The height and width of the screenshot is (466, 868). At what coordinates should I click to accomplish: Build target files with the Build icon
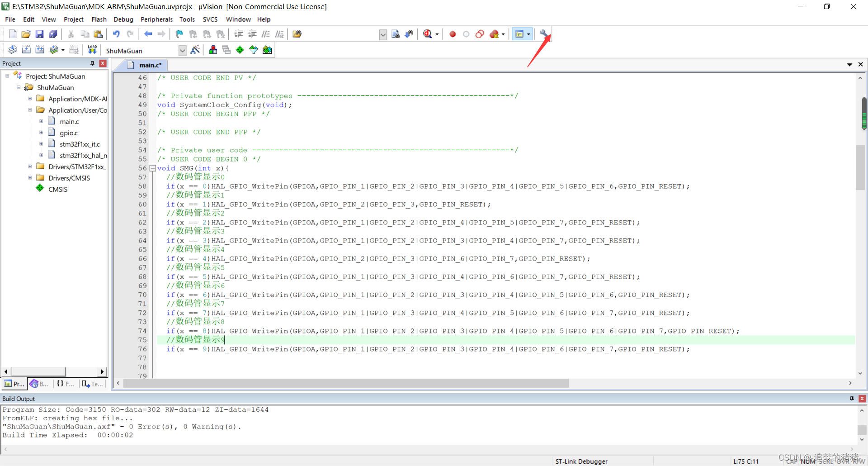pos(26,50)
